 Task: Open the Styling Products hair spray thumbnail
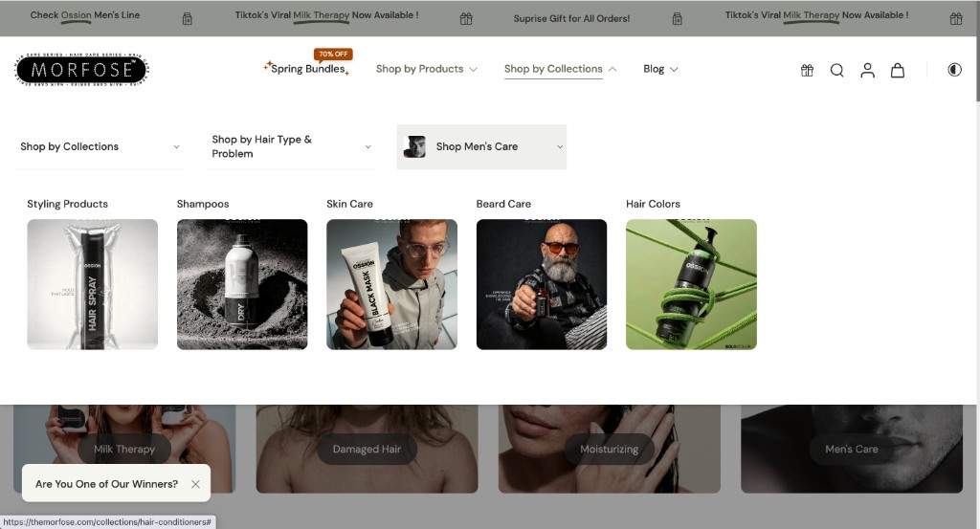click(93, 284)
